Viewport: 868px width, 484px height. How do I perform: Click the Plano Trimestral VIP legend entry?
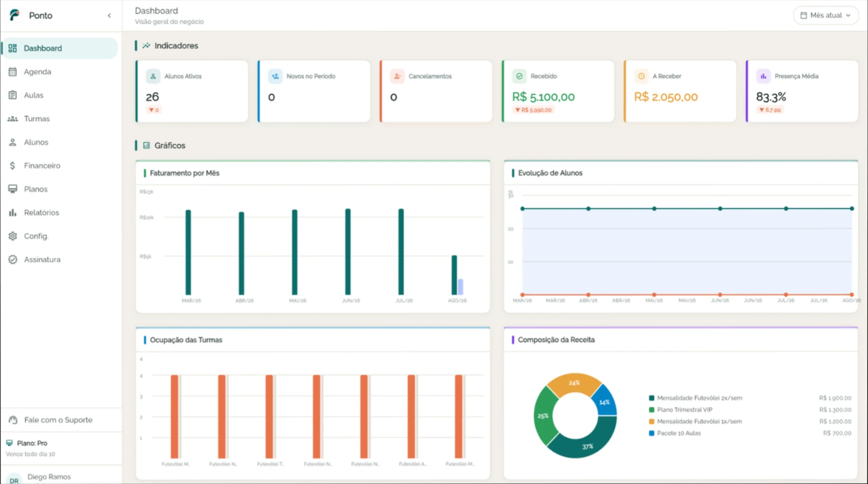(685, 410)
